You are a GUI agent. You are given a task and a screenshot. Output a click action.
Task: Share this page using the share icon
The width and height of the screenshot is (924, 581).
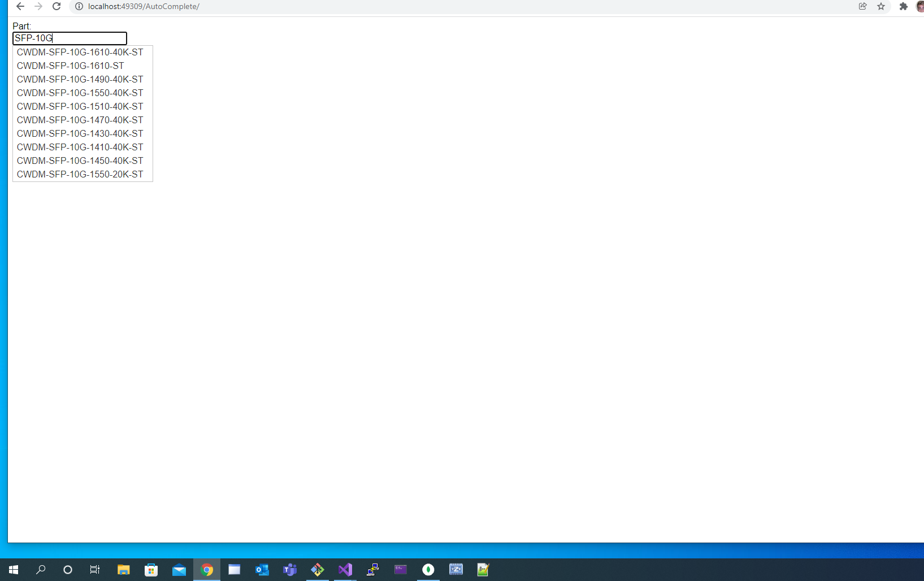(862, 6)
